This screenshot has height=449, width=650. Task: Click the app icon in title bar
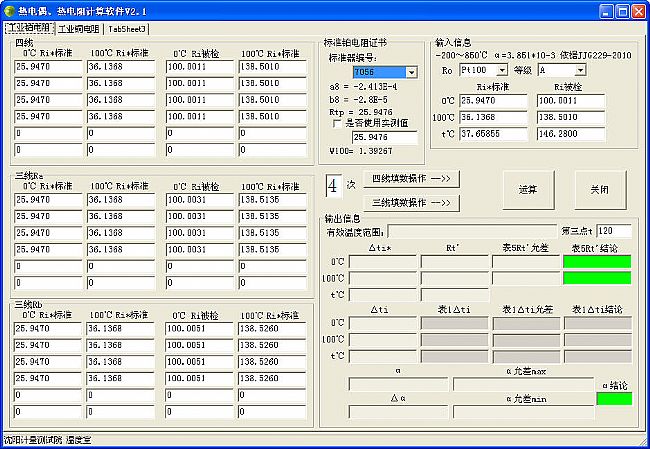pyautogui.click(x=9, y=11)
